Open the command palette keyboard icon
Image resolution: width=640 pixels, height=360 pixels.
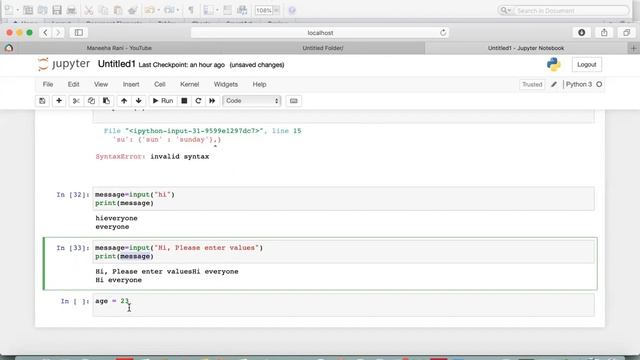293,101
